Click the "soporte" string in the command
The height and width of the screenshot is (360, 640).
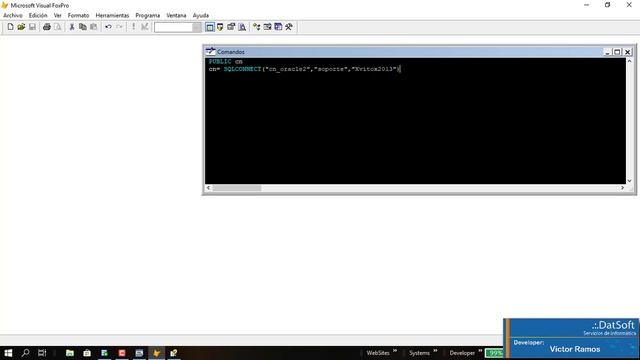tap(331, 69)
